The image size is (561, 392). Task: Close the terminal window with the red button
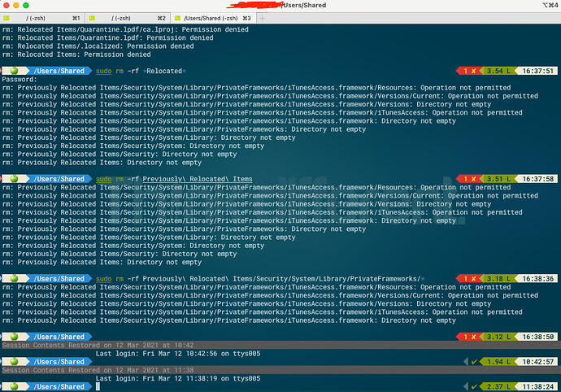click(x=7, y=6)
